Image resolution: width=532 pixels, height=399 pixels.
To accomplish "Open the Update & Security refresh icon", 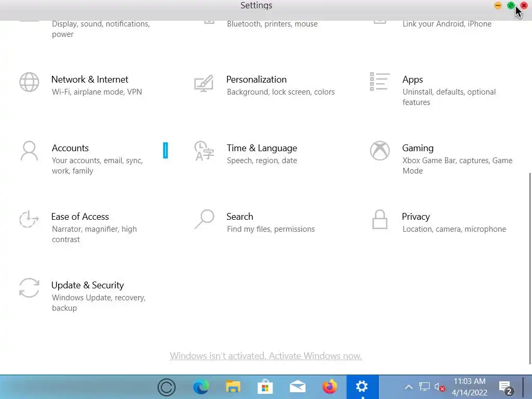I will coord(29,288).
